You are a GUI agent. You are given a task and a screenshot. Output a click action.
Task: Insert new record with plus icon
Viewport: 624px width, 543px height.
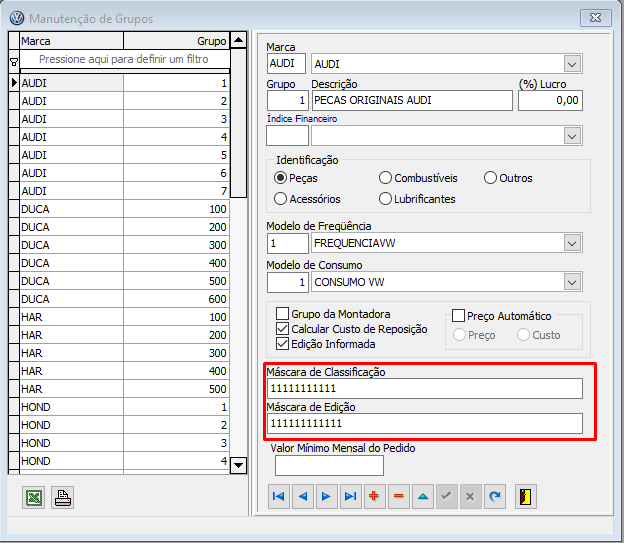(x=374, y=496)
